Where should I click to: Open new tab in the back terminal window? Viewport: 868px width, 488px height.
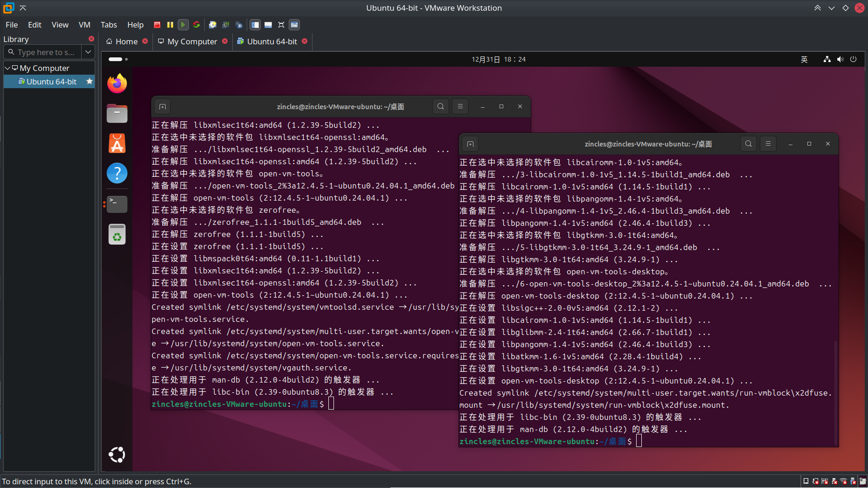pos(162,106)
